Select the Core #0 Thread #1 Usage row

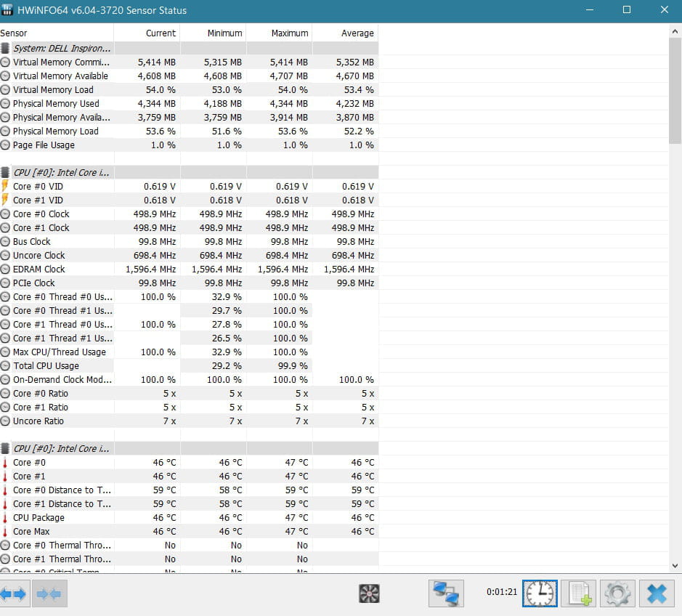pos(190,311)
